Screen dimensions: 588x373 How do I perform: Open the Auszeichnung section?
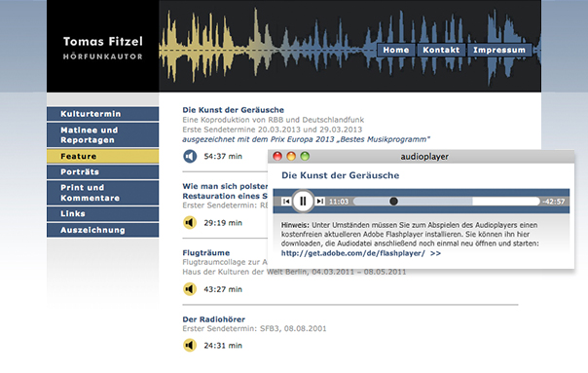[x=103, y=230]
